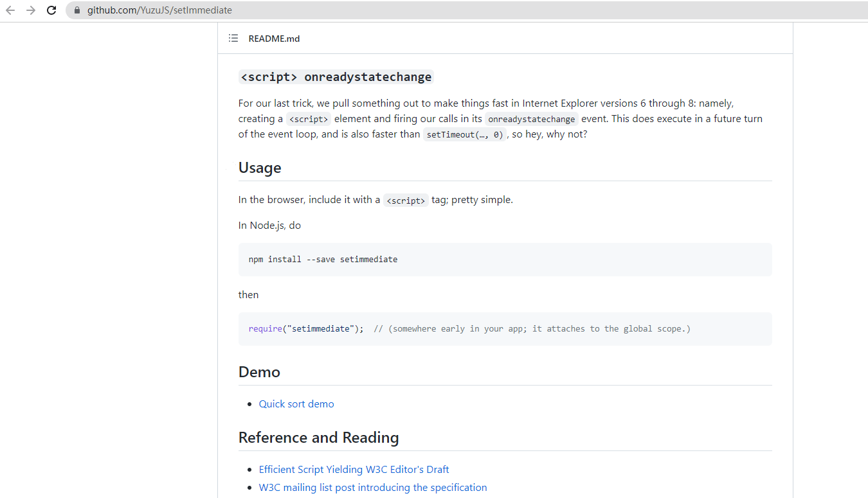Click the "In Node.js, do" text
This screenshot has width=868, height=498.
[269, 226]
